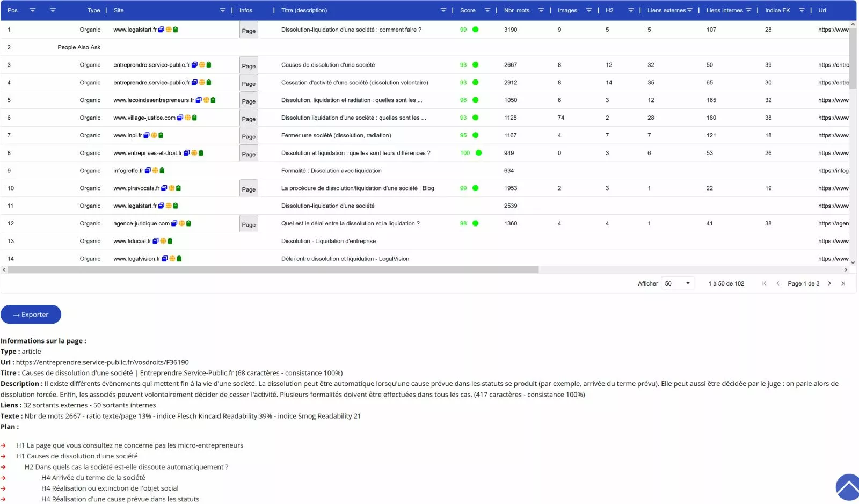Click the Liens internes value 180 cell
This screenshot has height=504, width=859.
click(711, 118)
